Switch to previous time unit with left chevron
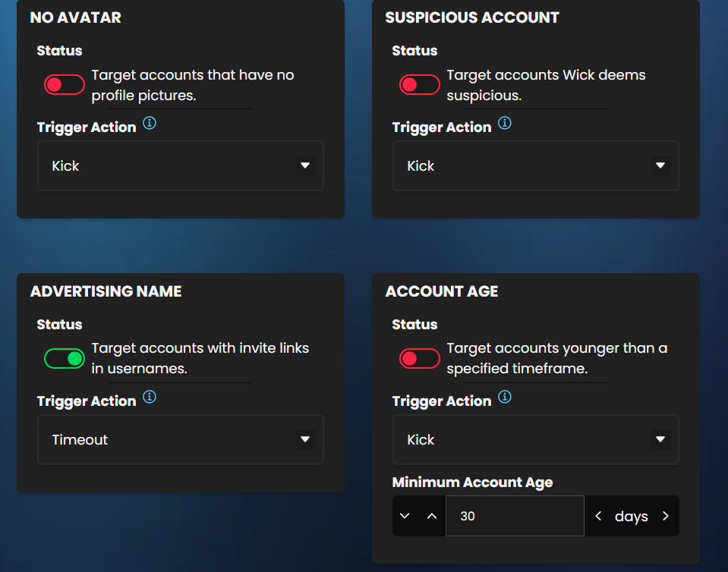This screenshot has width=728, height=572. [x=598, y=517]
